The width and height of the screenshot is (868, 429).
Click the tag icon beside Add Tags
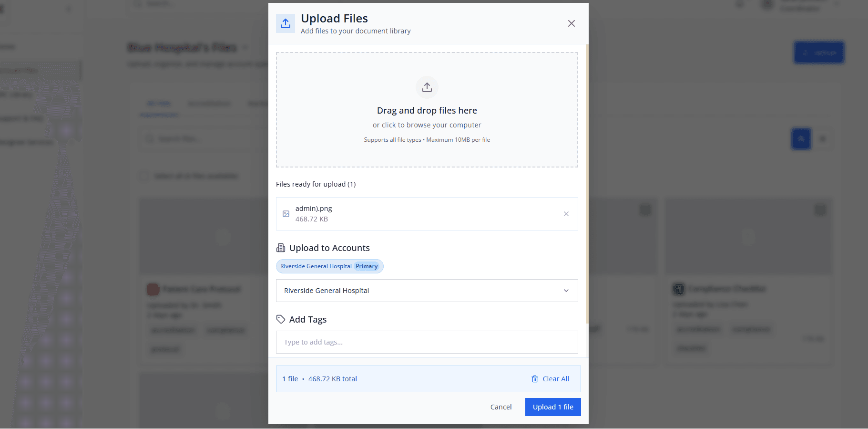[281, 319]
